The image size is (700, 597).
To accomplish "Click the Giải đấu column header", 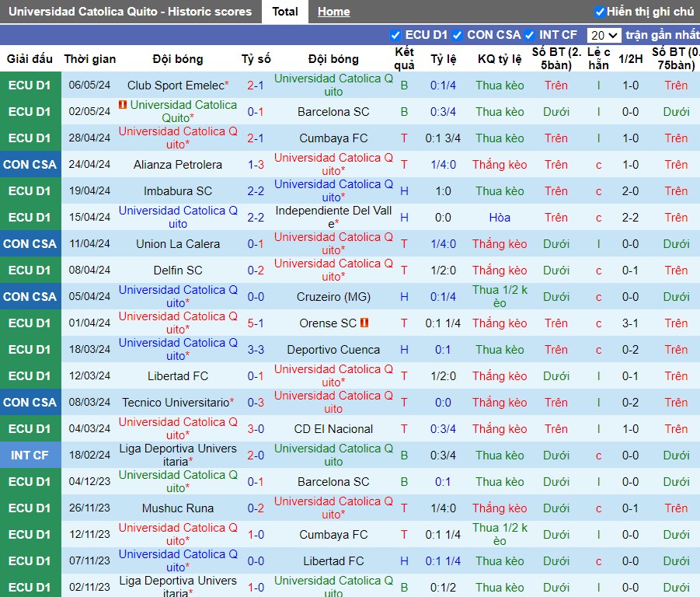I will point(30,59).
